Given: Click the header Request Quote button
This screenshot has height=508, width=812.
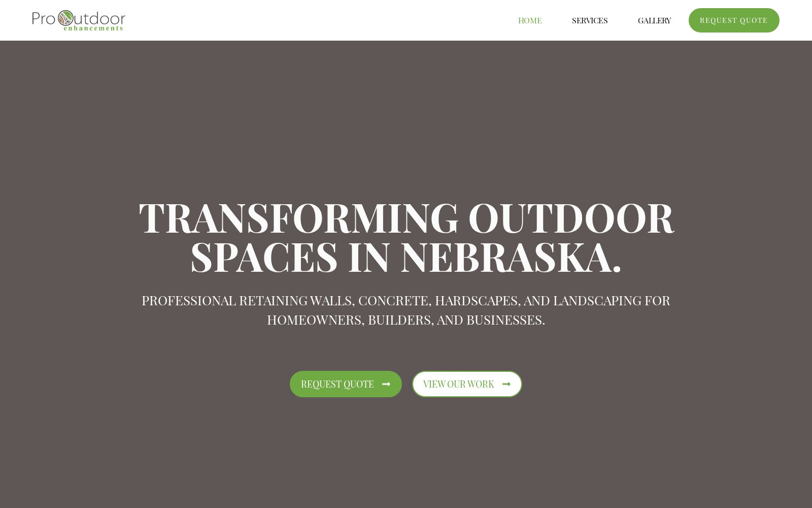Looking at the screenshot, I should 734,20.
